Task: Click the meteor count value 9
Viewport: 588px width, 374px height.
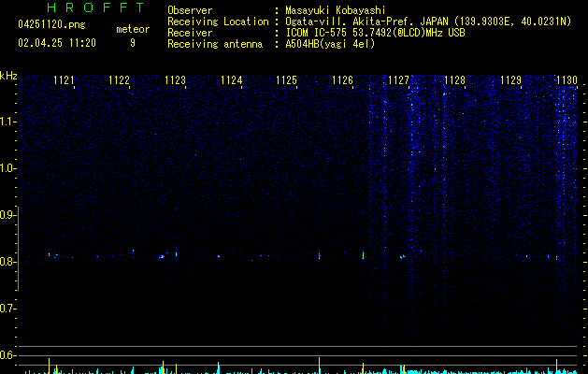Action: pyautogui.click(x=133, y=43)
